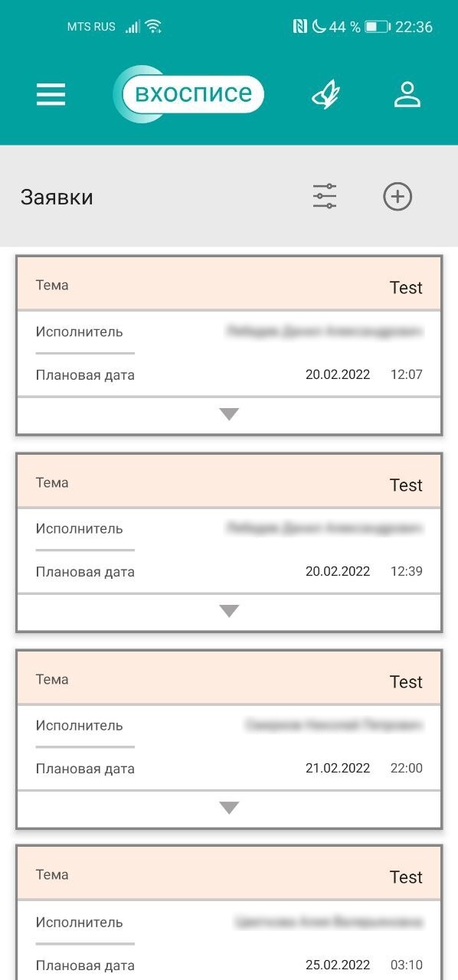Select the Test label on the third card
This screenshot has height=980, width=458.
click(x=407, y=681)
